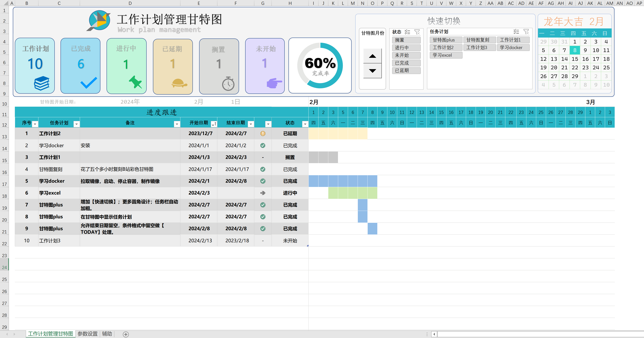Switch to 参数设置 sheet tab

(x=87, y=334)
